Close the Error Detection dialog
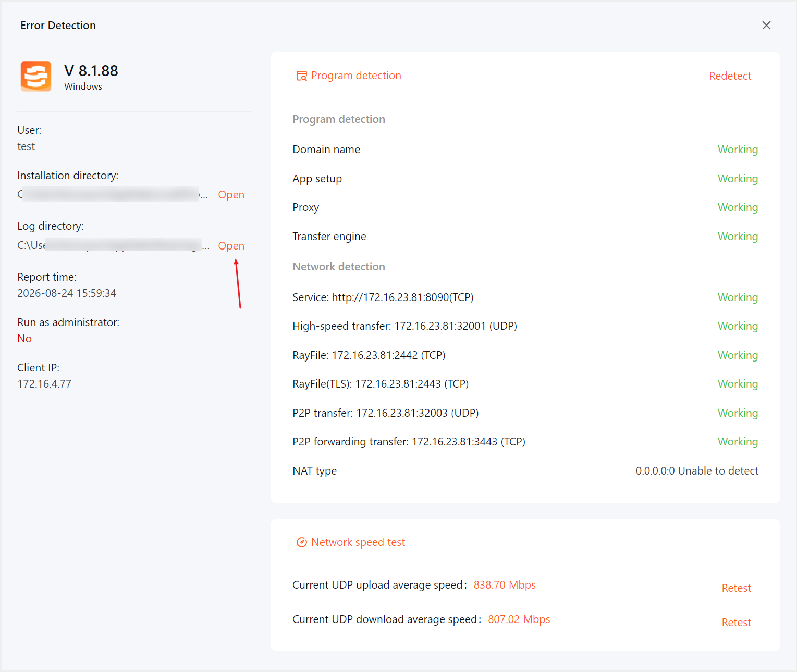797x672 pixels. click(766, 26)
